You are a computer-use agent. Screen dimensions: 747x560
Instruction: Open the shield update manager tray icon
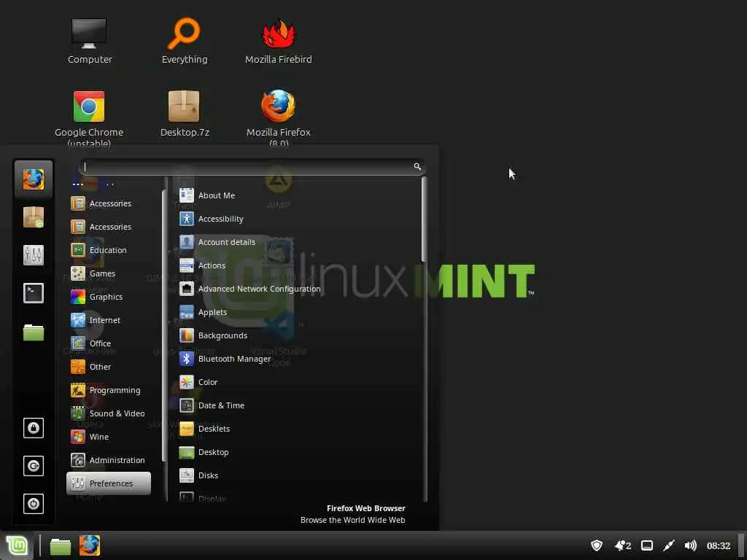597,545
